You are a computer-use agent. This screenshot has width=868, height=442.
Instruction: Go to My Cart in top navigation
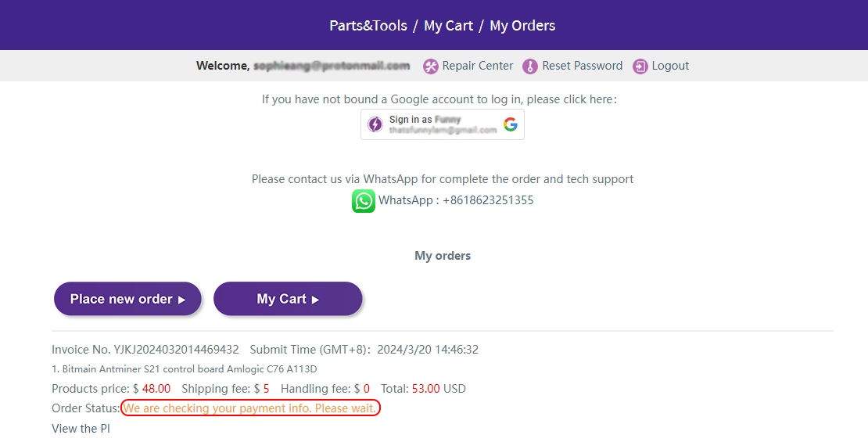coord(449,26)
